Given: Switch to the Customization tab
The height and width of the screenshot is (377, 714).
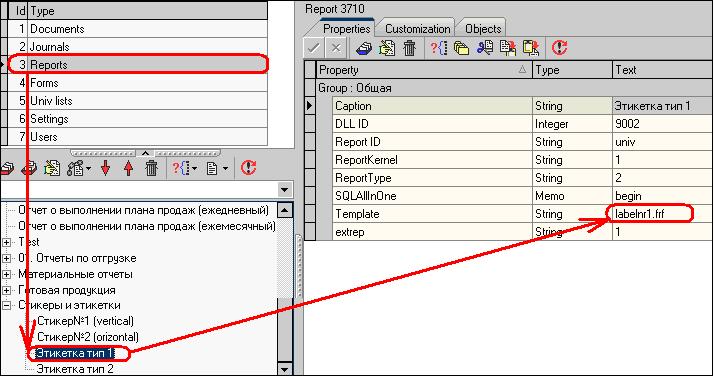Looking at the screenshot, I should [417, 29].
